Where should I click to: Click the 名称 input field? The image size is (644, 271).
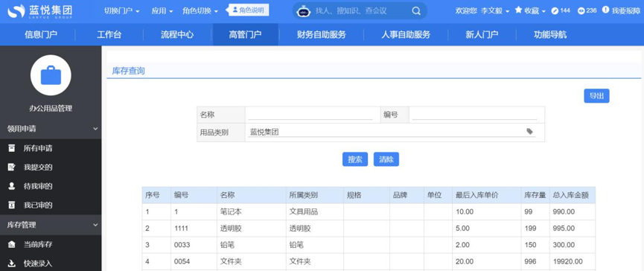(x=310, y=115)
